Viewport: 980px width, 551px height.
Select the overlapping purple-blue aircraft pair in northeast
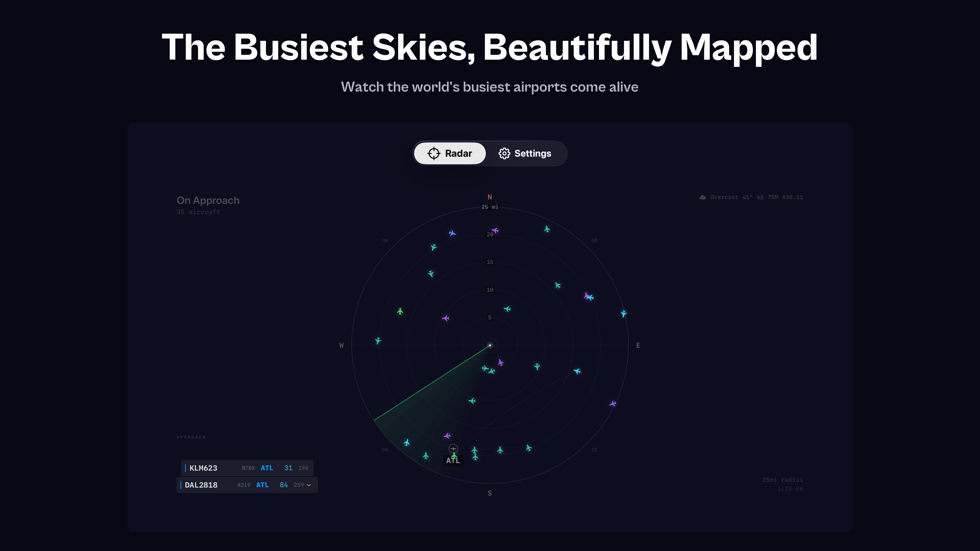pos(589,296)
